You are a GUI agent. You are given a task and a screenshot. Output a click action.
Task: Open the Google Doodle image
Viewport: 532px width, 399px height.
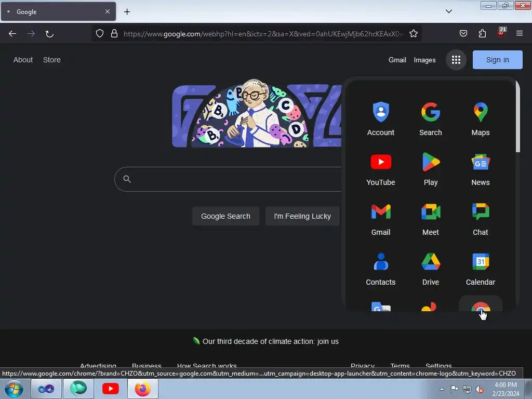pos(257,113)
